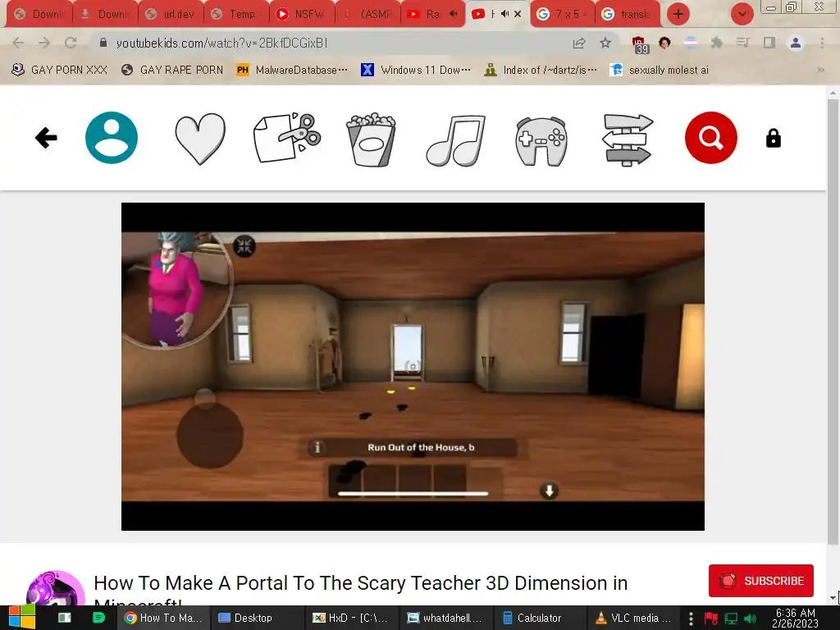Open the popcorn Shows category
This screenshot has height=630, width=840.
372,139
